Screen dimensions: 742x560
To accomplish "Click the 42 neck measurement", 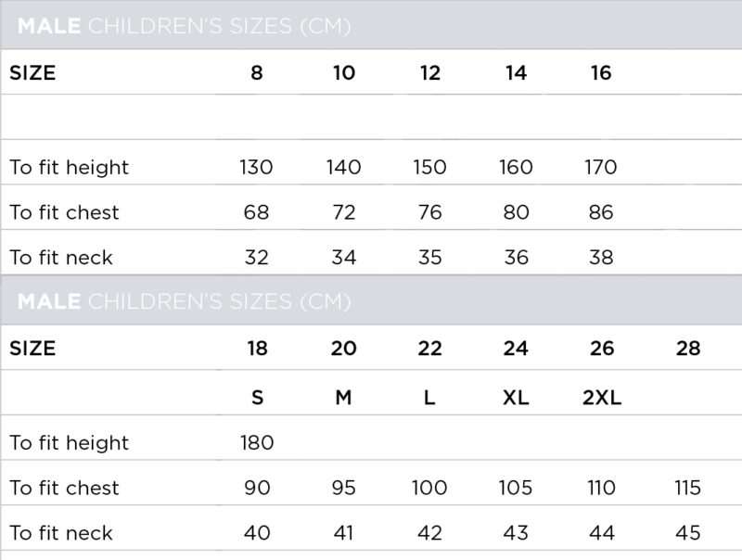I will pyautogui.click(x=429, y=533).
